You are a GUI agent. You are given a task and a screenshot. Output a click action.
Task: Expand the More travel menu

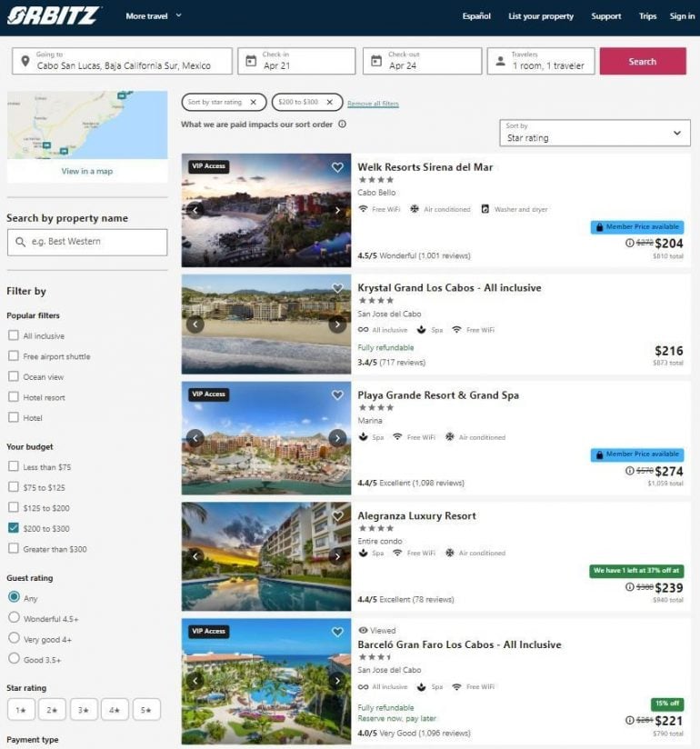pyautogui.click(x=154, y=15)
